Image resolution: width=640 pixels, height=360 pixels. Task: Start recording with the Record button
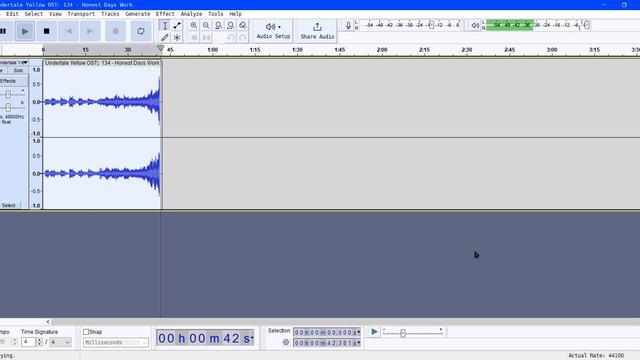click(x=116, y=31)
